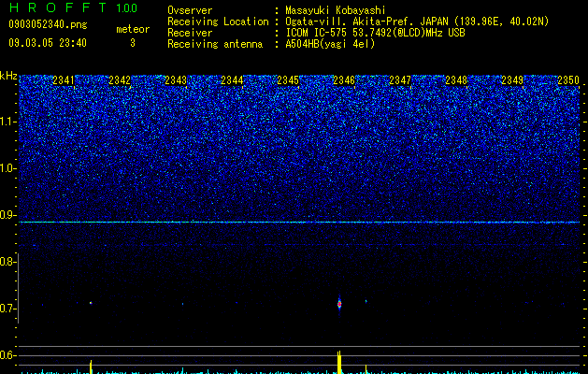The height and width of the screenshot is (374, 588).
Task: Click the 2346 time marker label
Action: 344,80
